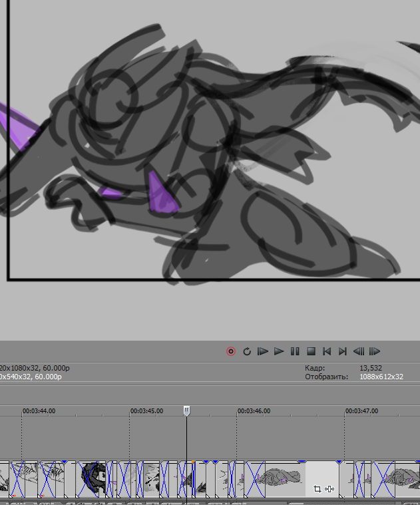Click the preview text ending 540x32, 60.000p
This screenshot has height=505, width=420.
click(31, 377)
